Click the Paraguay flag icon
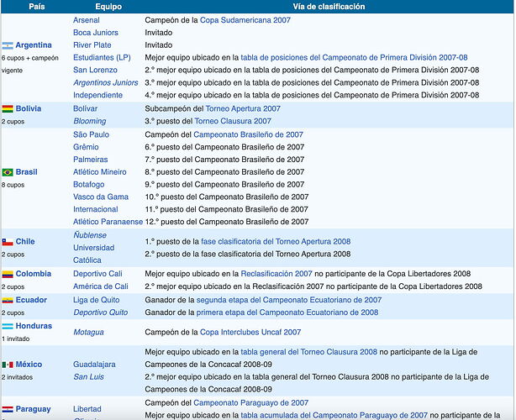 (x=8, y=409)
